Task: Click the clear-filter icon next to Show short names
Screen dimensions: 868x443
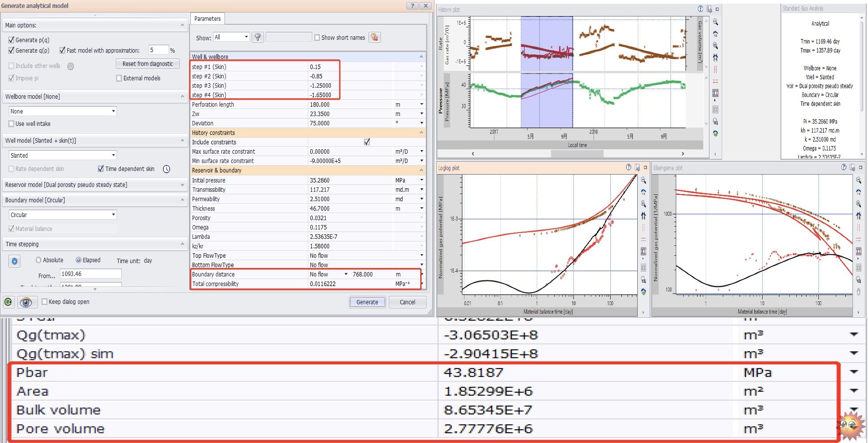Action: (375, 38)
